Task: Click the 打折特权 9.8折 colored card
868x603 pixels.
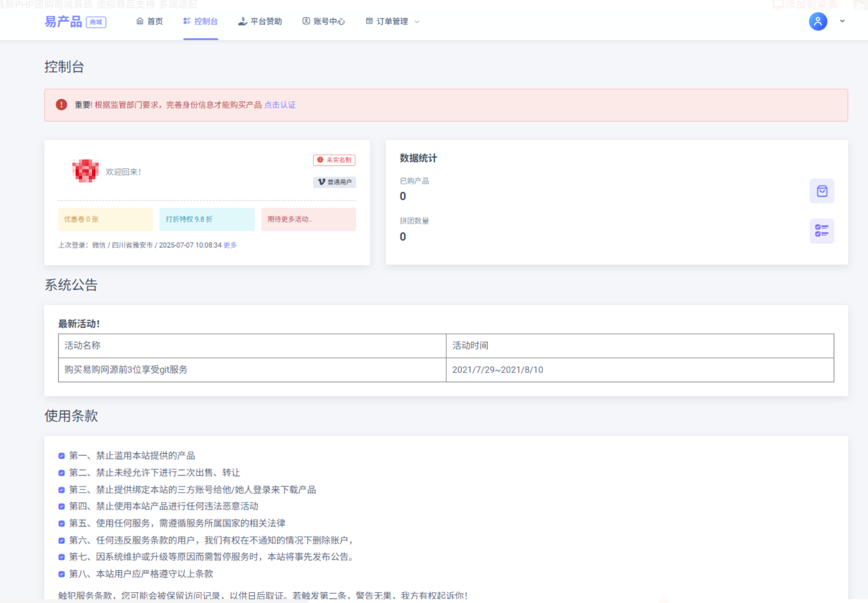Action: click(207, 219)
